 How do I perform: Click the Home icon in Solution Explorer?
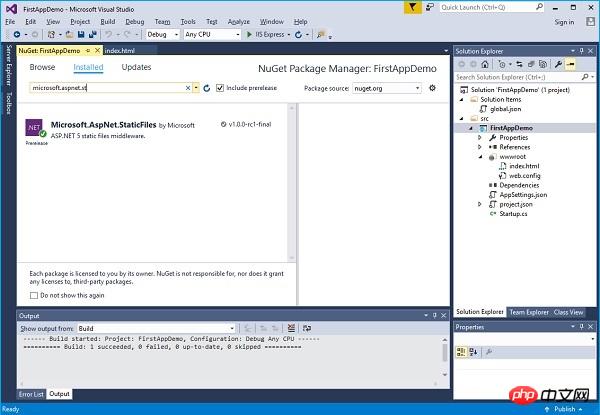[485, 64]
